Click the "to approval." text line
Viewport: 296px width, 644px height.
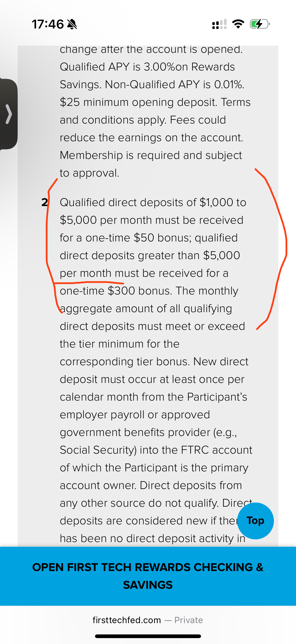[x=89, y=173]
